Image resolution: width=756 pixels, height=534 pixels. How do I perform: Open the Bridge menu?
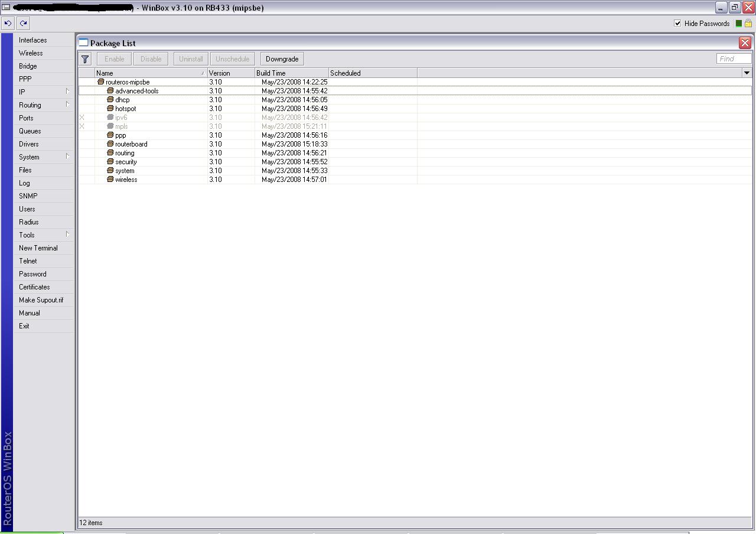pos(44,66)
